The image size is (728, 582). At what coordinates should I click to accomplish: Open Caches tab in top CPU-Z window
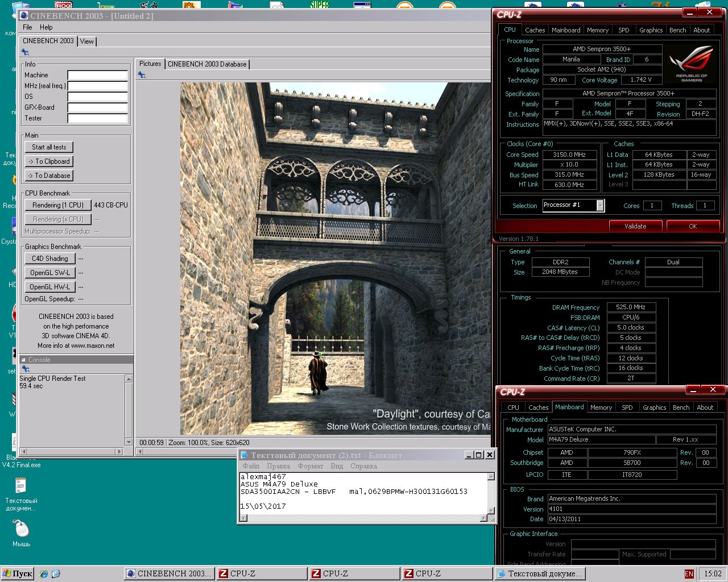tap(535, 30)
